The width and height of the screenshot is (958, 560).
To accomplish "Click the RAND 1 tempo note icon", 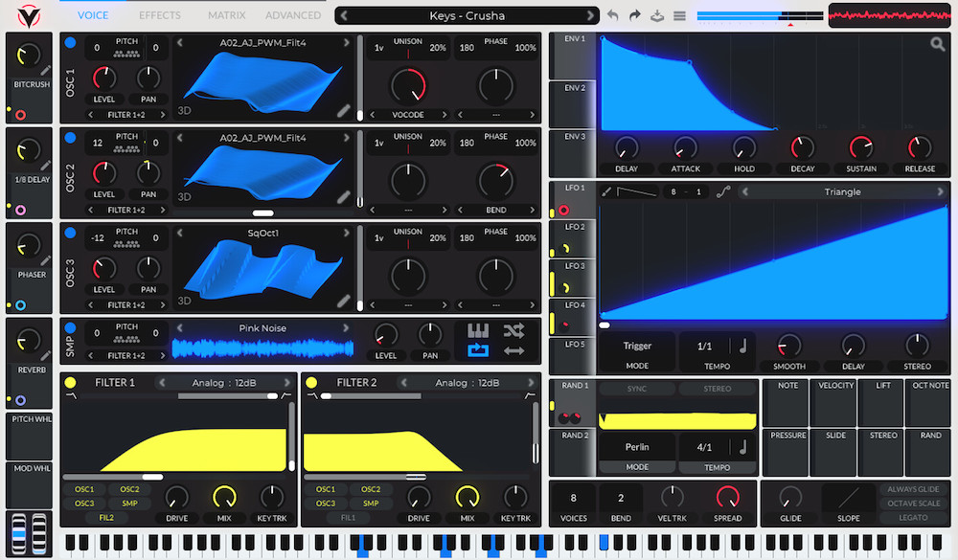I will pos(743,448).
